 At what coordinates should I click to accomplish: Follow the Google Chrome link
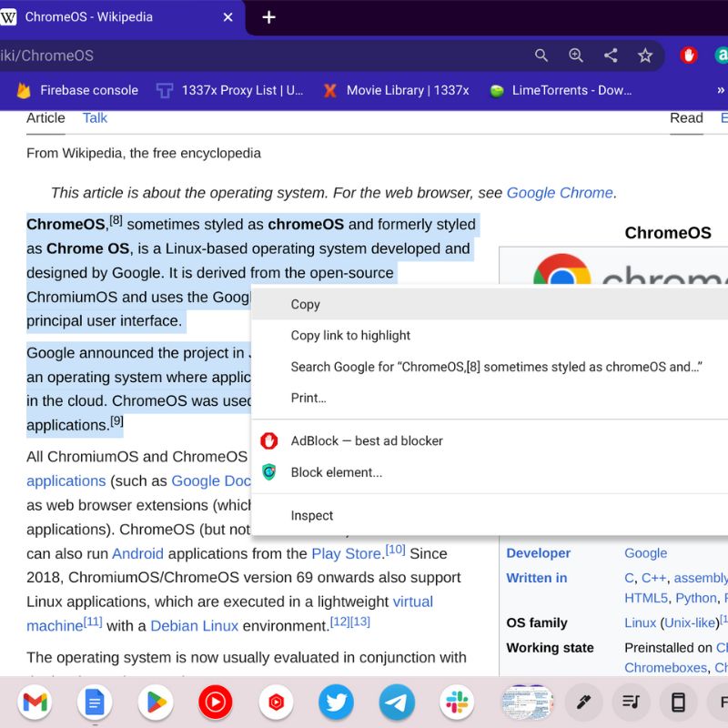tap(561, 192)
